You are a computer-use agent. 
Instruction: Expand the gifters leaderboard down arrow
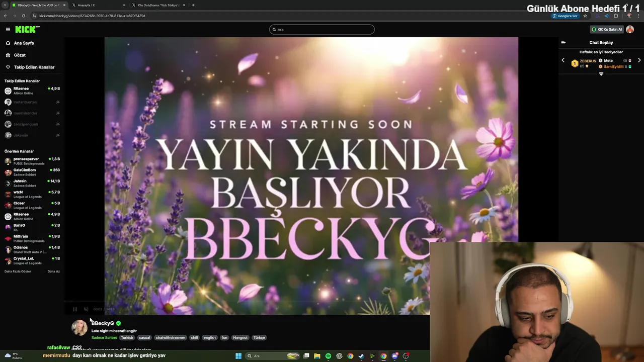point(601,74)
